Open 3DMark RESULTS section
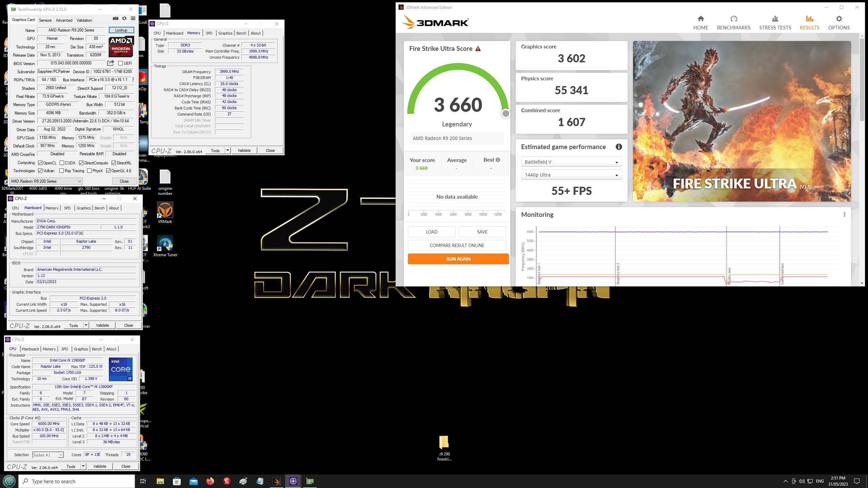 pyautogui.click(x=810, y=23)
